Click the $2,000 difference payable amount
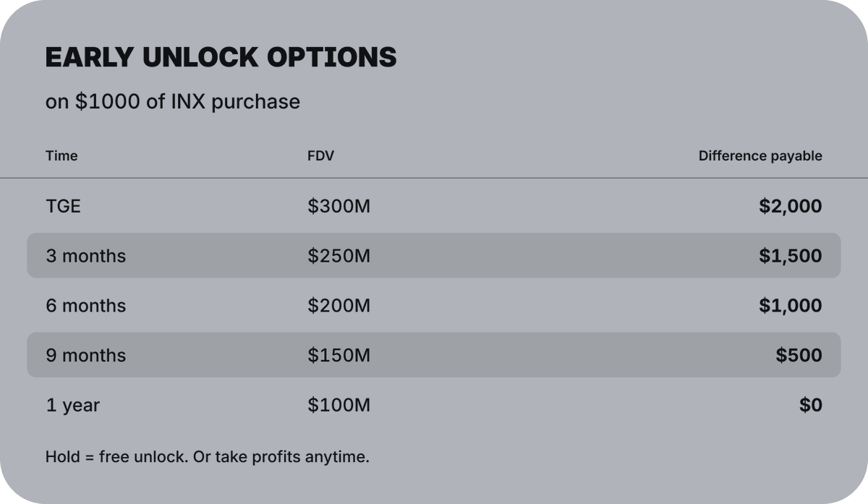868x504 pixels. coord(790,206)
